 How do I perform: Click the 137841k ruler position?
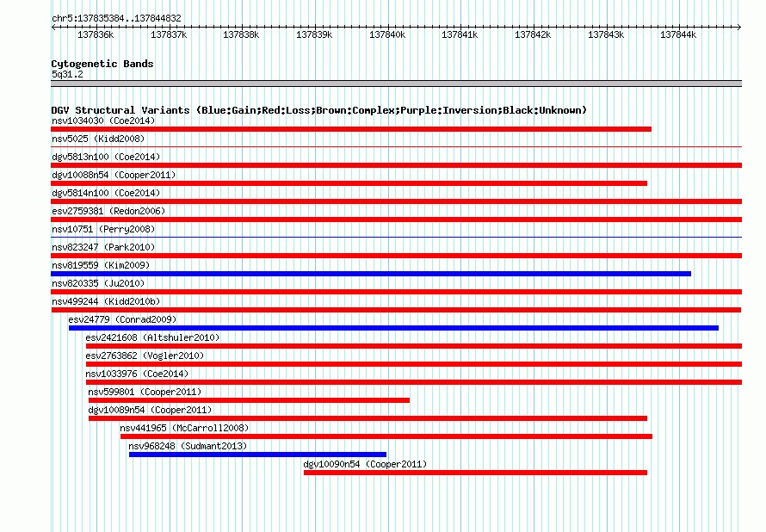[x=460, y=34]
